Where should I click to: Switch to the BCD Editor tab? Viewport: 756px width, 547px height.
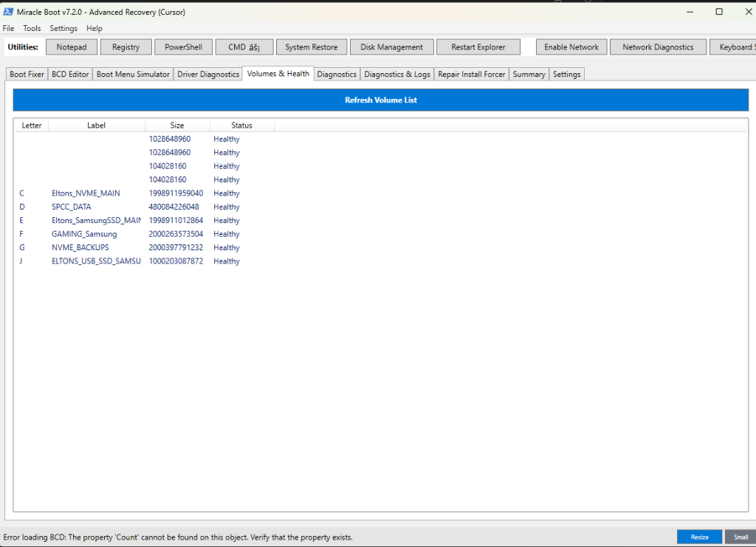pyautogui.click(x=70, y=75)
